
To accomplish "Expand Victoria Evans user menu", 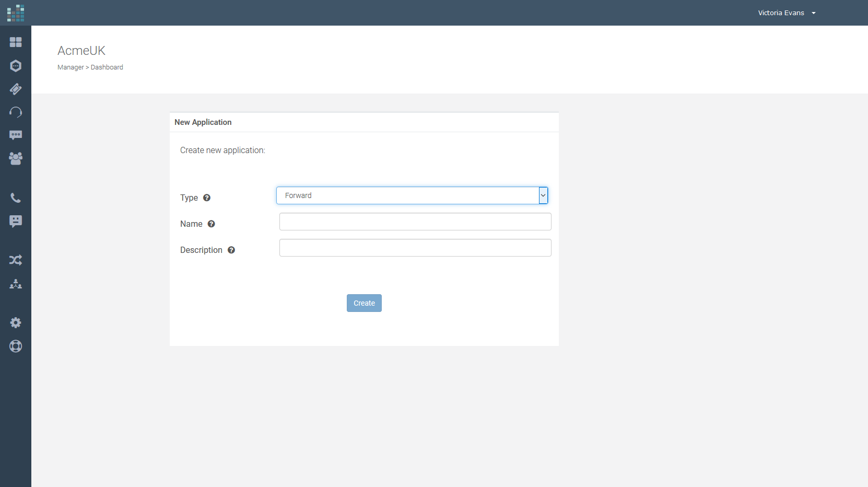I will click(x=787, y=13).
